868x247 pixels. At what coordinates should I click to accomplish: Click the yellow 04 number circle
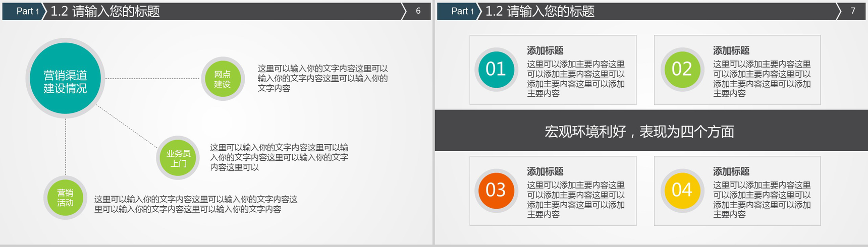pyautogui.click(x=682, y=191)
